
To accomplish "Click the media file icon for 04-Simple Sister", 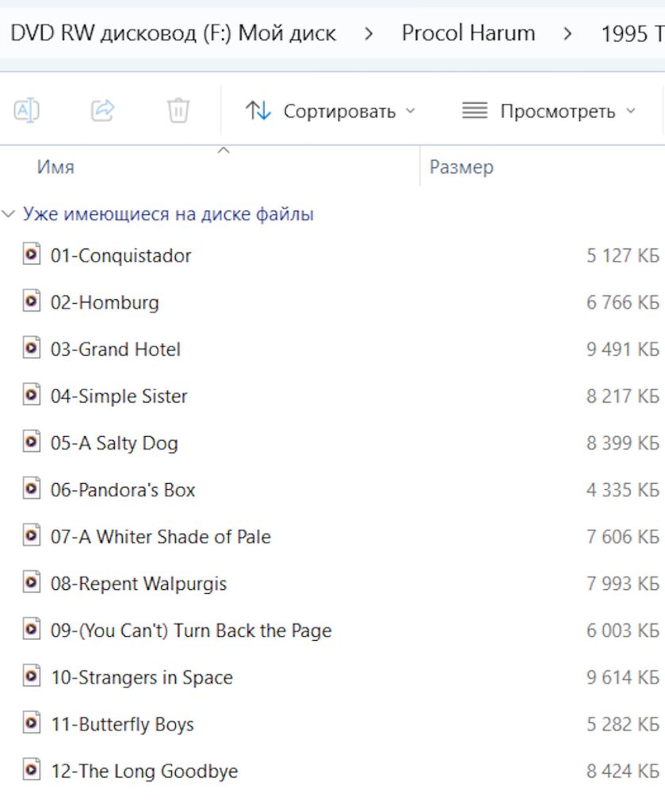I will pyautogui.click(x=32, y=395).
